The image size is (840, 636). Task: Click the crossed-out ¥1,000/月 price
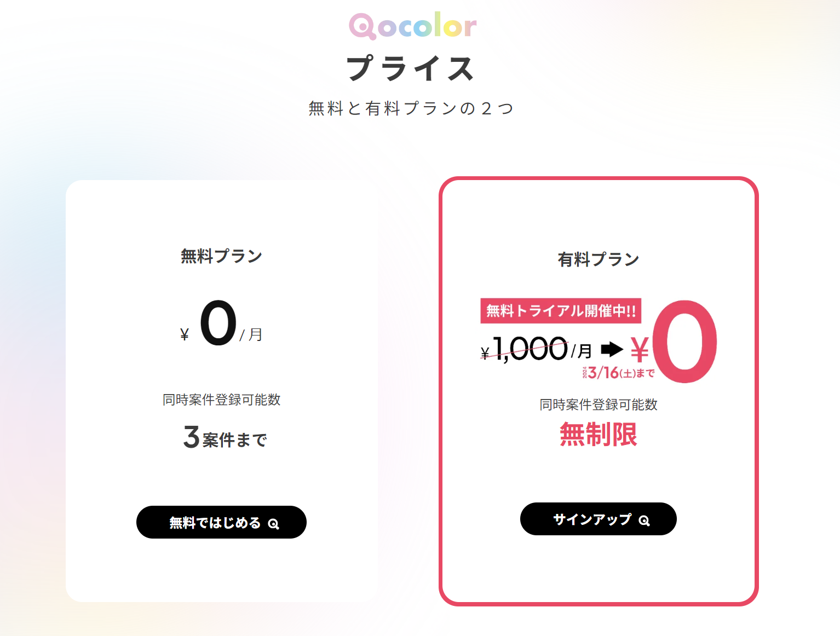[x=536, y=349]
